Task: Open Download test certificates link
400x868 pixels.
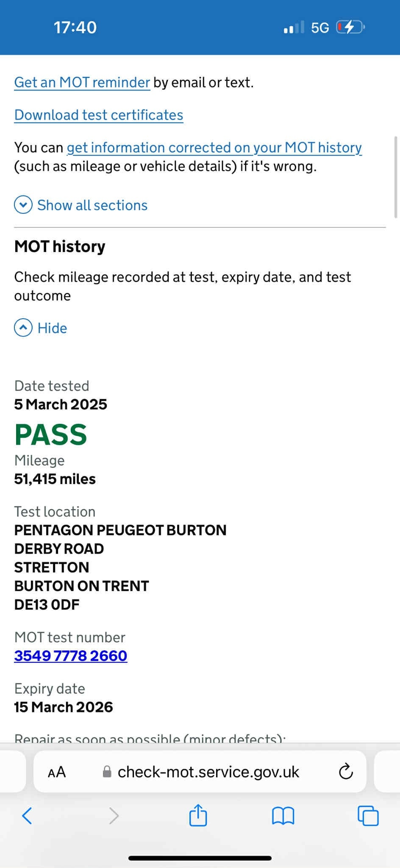Action: 99,115
